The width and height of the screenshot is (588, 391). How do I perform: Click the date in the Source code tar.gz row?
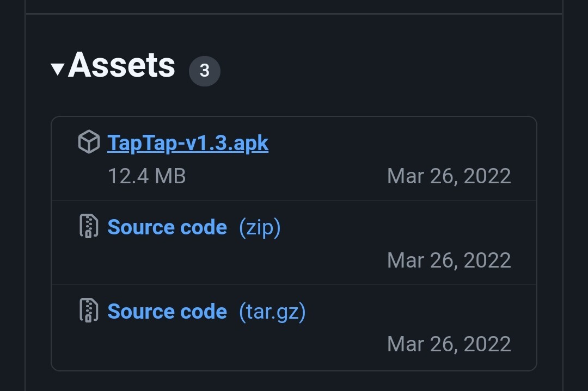449,344
